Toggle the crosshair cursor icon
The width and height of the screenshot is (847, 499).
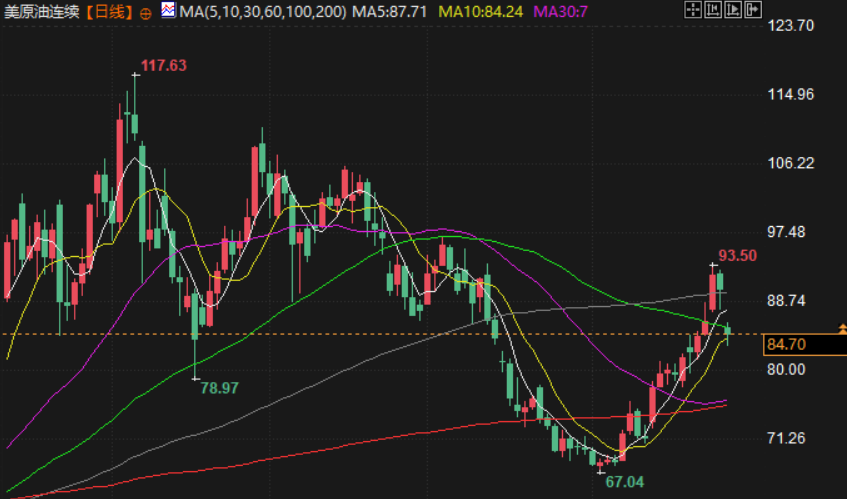pos(693,10)
